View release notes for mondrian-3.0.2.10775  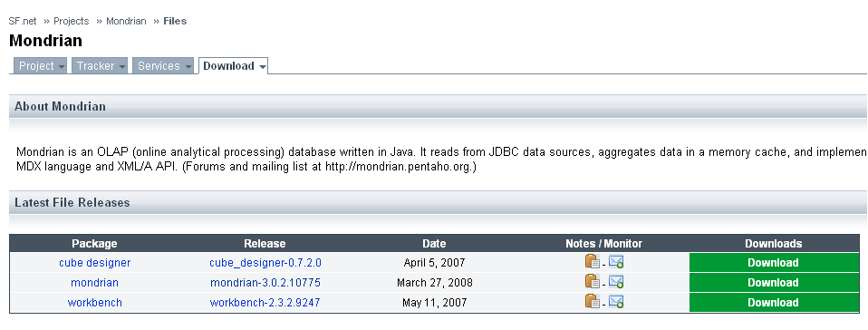pos(593,281)
